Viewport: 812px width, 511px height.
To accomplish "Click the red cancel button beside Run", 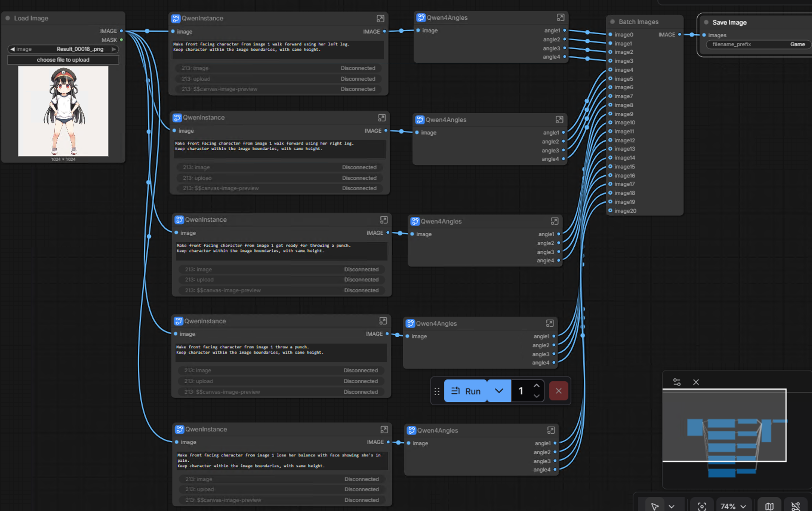I will pos(559,391).
